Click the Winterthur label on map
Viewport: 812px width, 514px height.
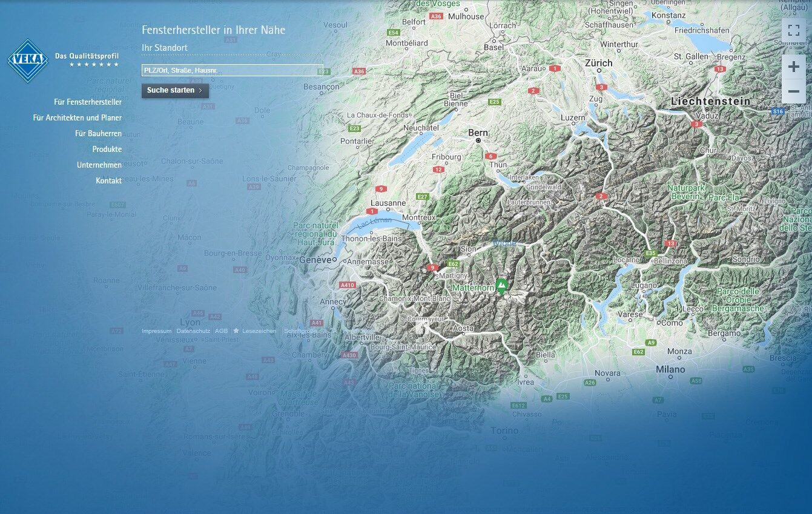coord(619,45)
